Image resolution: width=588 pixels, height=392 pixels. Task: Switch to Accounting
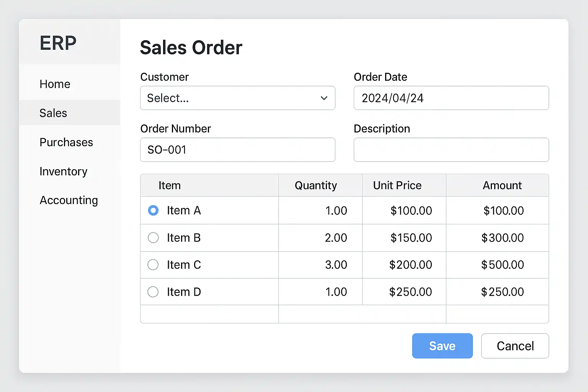click(x=69, y=200)
